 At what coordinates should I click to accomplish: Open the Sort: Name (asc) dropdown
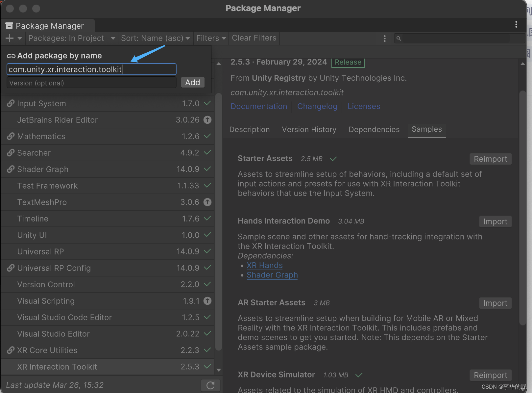point(155,38)
